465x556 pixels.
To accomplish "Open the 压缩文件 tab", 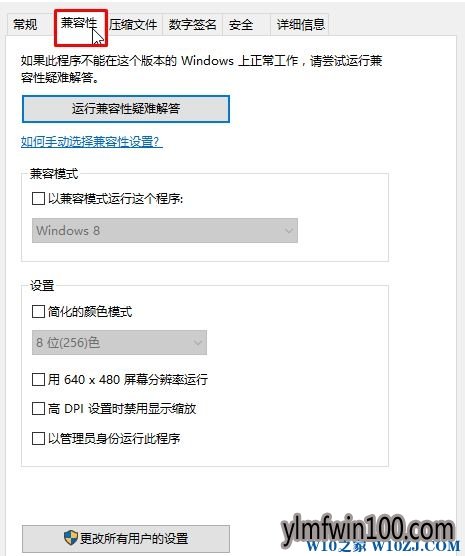I will click(133, 24).
